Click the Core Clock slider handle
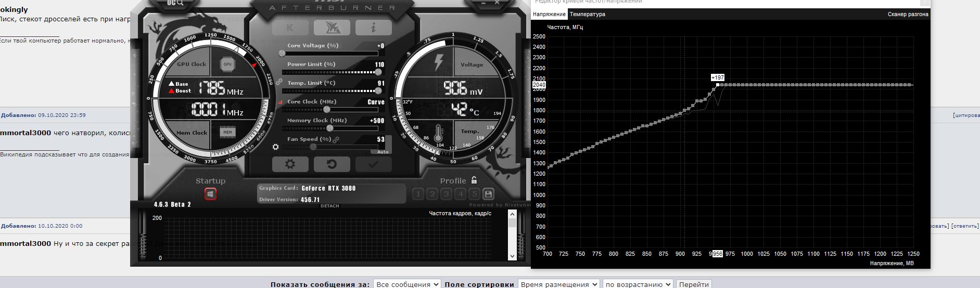Image resolution: width=980 pixels, height=288 pixels. coord(327,110)
